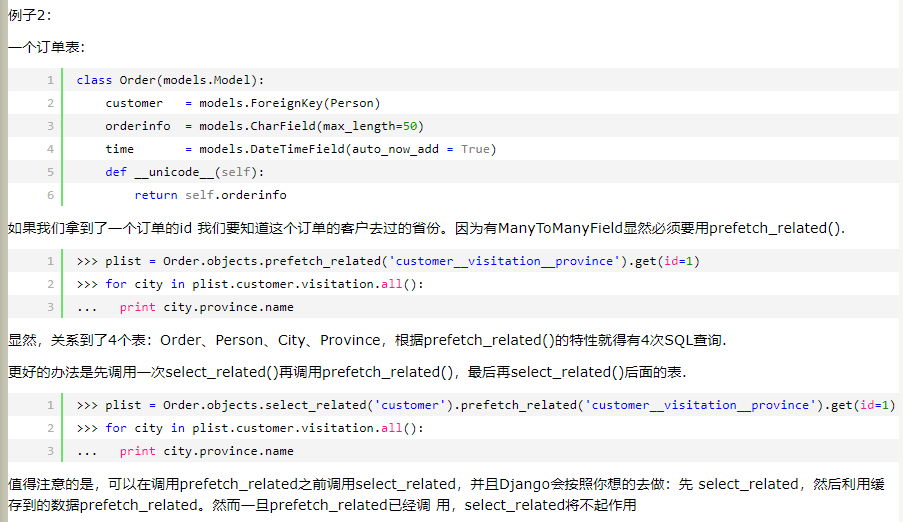Click the "def __unicode__(self):" line
This screenshot has width=903, height=522.
[x=185, y=172]
